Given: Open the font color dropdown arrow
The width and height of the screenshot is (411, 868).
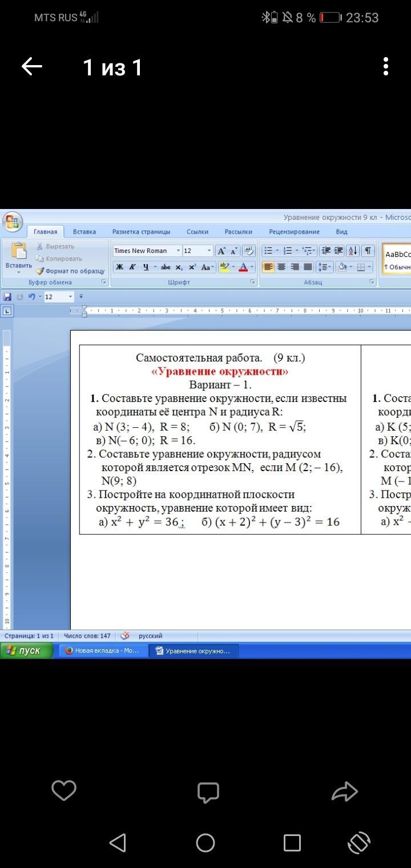Looking at the screenshot, I should point(252,267).
